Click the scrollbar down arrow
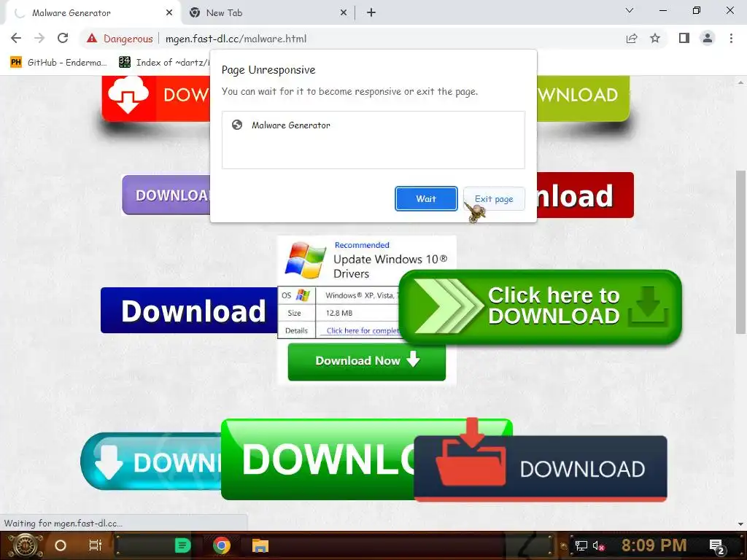747x560 pixels. click(x=740, y=524)
